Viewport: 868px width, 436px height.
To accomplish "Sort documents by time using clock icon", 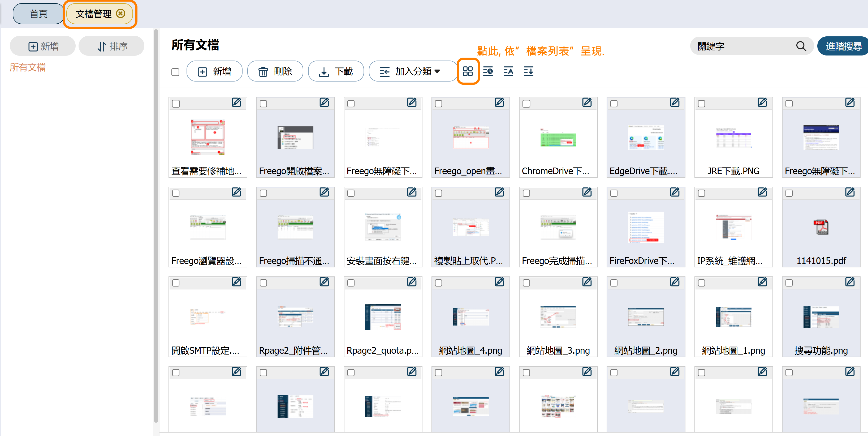I will (488, 71).
